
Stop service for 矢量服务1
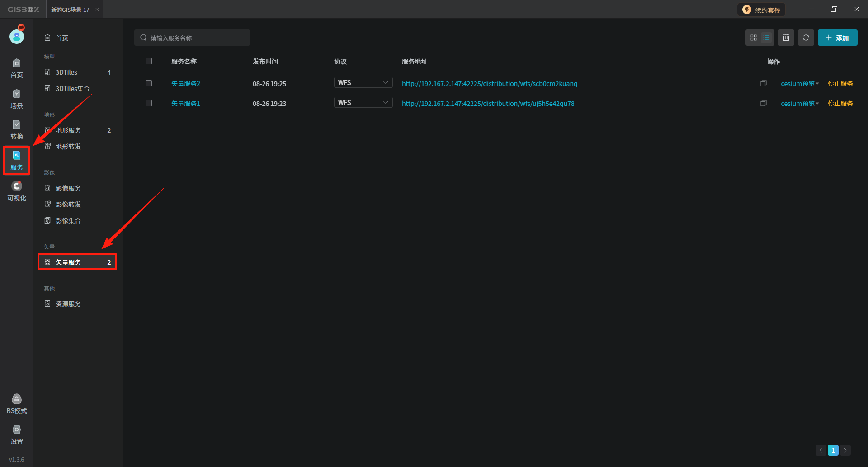(840, 104)
